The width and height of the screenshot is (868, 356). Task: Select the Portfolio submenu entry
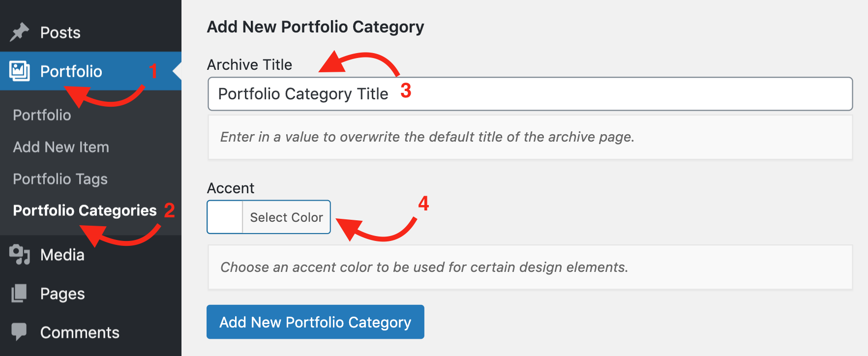[x=42, y=115]
